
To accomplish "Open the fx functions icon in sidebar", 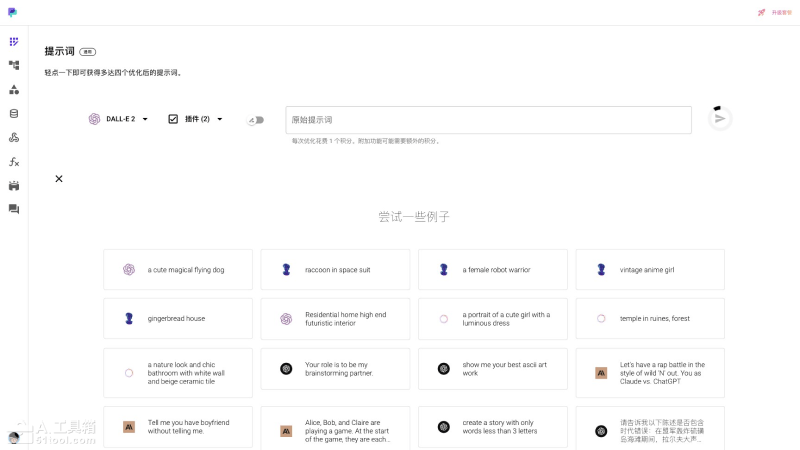I will [14, 161].
